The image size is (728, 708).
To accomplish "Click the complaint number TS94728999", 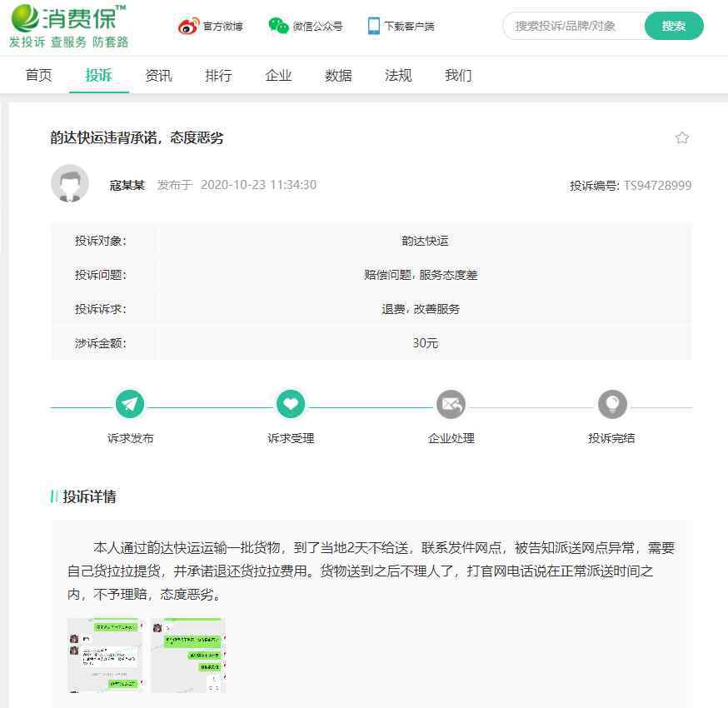I will pos(657,186).
